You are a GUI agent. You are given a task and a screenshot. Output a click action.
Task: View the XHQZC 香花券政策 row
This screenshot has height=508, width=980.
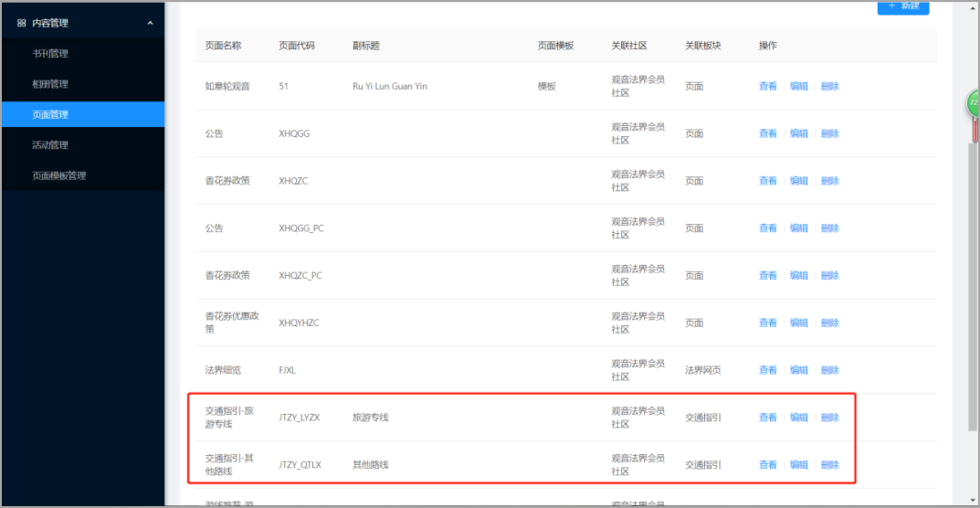pos(767,181)
